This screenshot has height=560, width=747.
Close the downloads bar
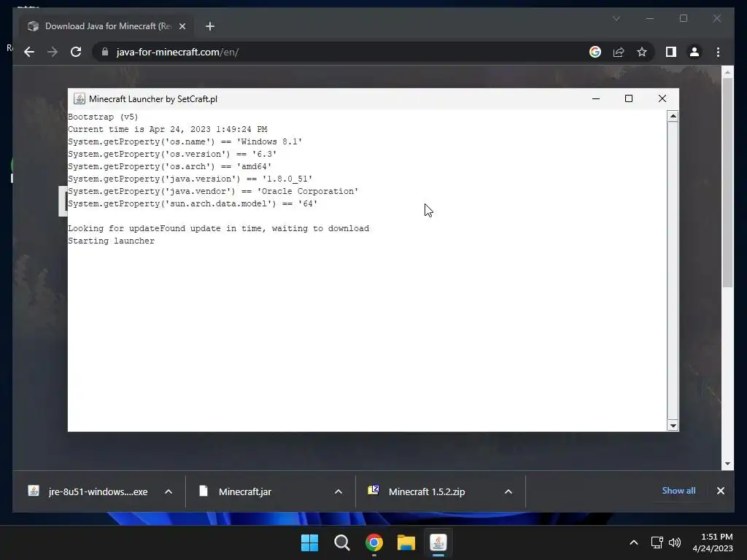pyautogui.click(x=720, y=491)
